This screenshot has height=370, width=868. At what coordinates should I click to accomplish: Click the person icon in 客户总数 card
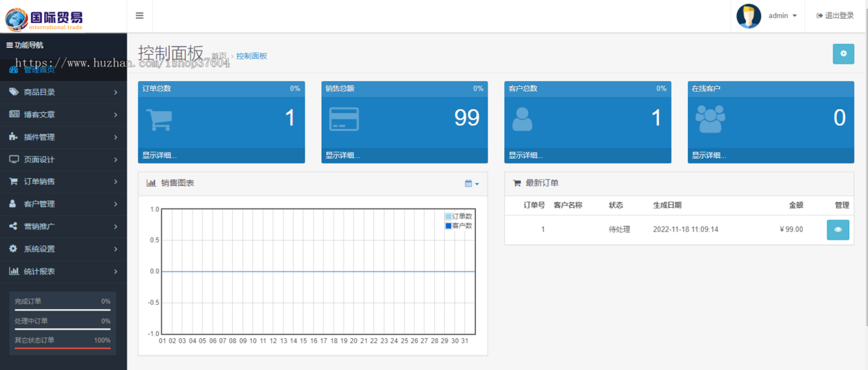pyautogui.click(x=522, y=119)
